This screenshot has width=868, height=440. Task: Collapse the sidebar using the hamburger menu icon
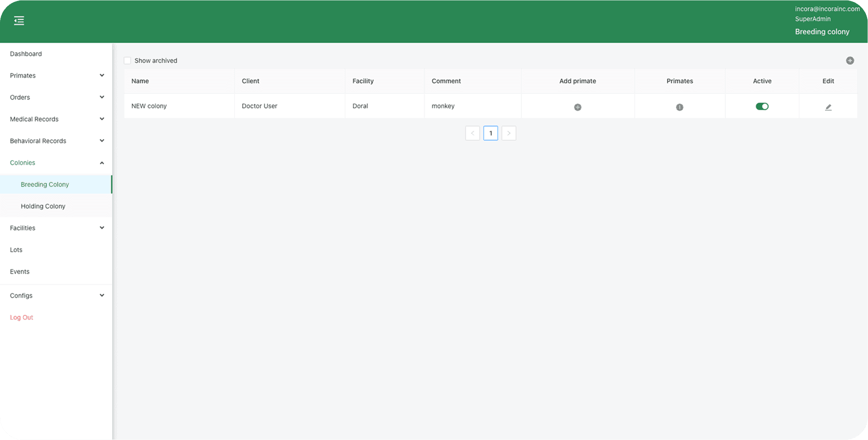19,21
